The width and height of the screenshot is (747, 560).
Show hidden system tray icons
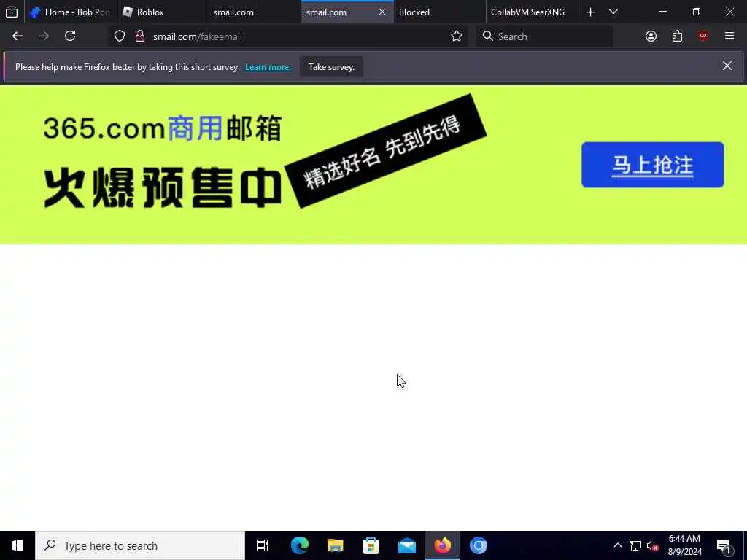coord(617,545)
